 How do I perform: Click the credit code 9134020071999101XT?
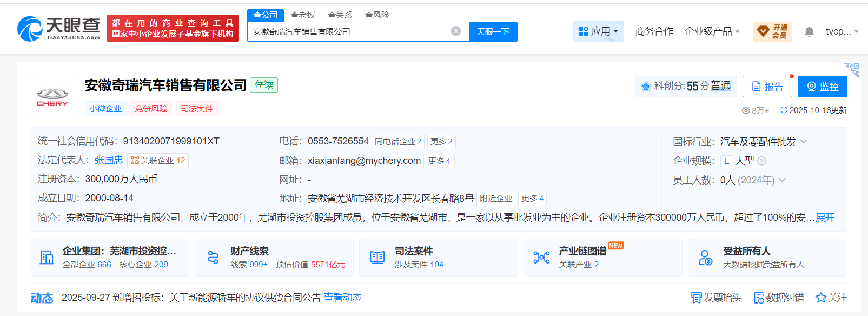(171, 141)
